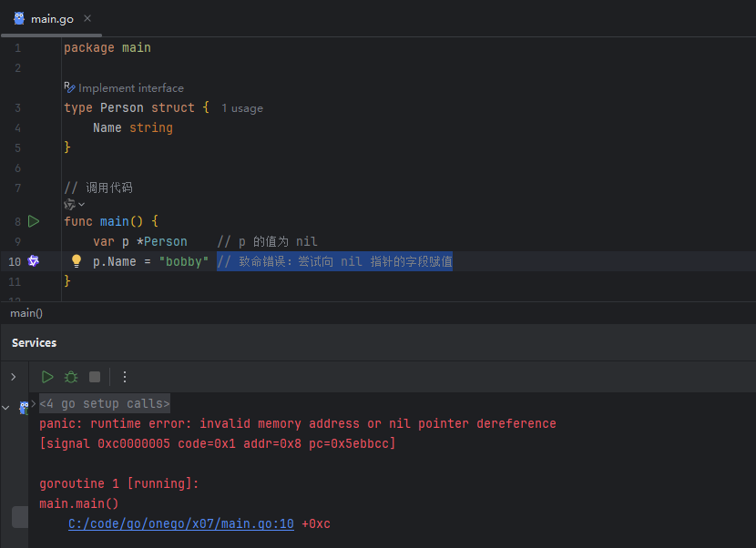Click the highlighted comment on line 10
The image size is (756, 548).
pos(334,261)
